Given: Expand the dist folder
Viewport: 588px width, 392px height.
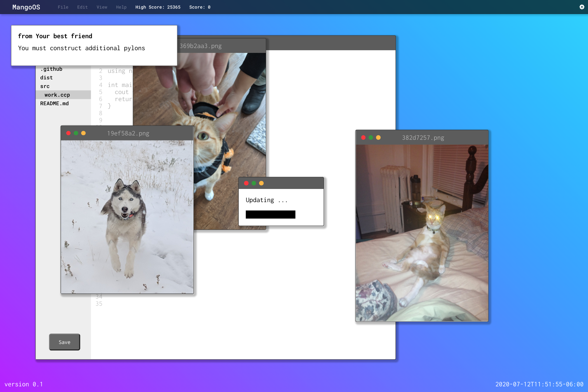Looking at the screenshot, I should [x=46, y=78].
